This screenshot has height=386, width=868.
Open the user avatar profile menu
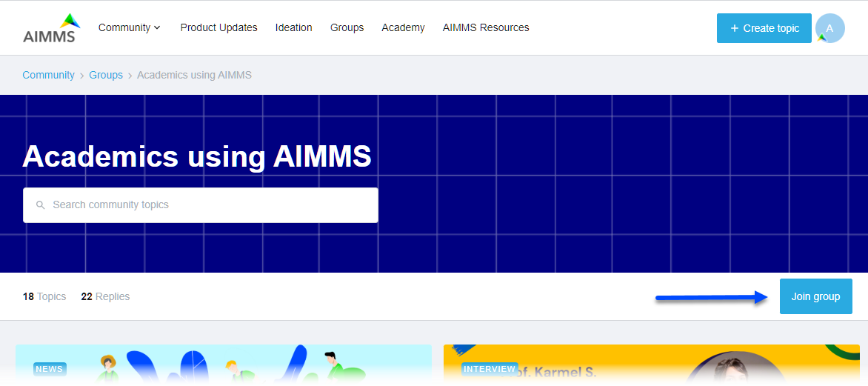pyautogui.click(x=829, y=28)
